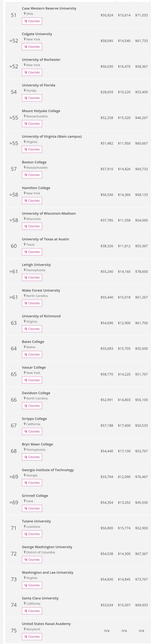This screenshot has height=644, width=152.
Task: Click pin icon next to Maine tag
Action: point(25,347)
